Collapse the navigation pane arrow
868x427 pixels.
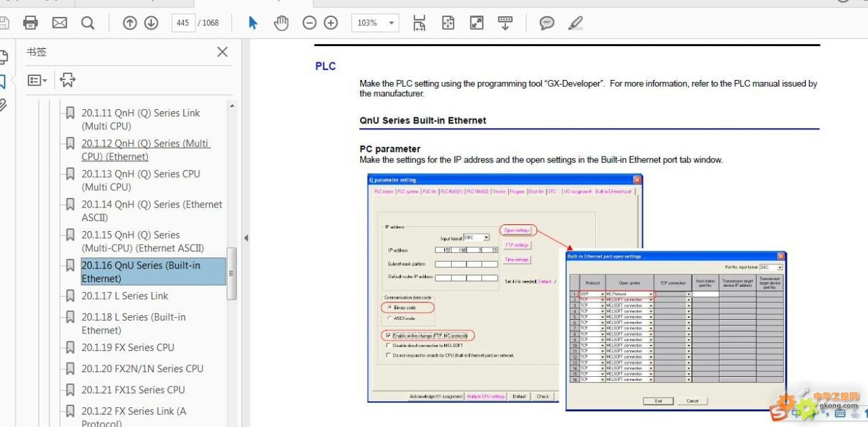click(x=246, y=238)
